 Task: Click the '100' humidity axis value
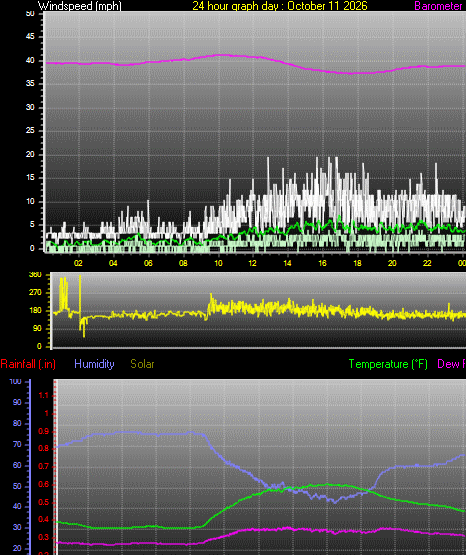pos(16,382)
